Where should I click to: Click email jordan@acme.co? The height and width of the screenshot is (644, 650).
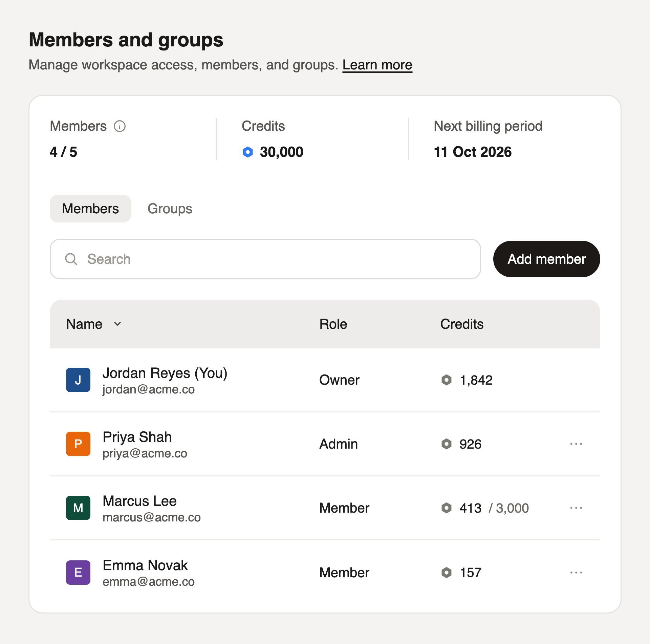(x=149, y=389)
